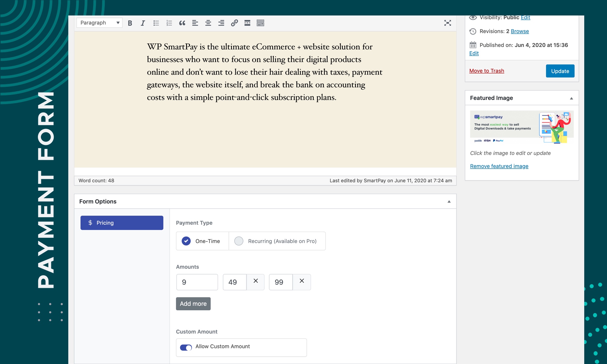607x364 pixels.
Task: Toggle bold formatting in editor toolbar
Action: click(130, 23)
